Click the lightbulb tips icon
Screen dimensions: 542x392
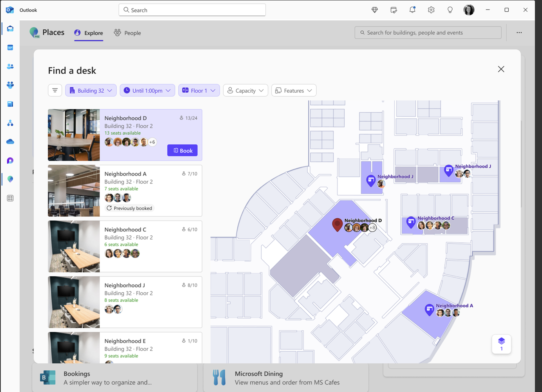[x=450, y=10]
